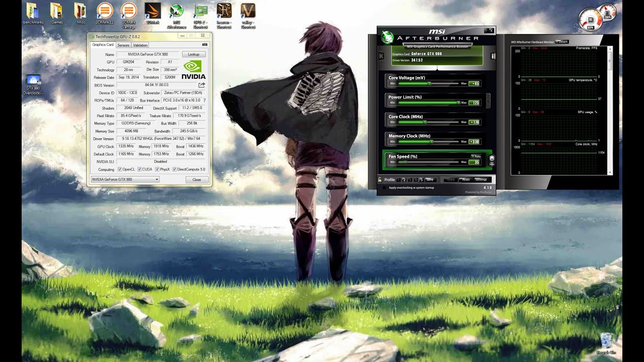
Task: Click Apply in MSI Afterburner
Action: [451, 179]
